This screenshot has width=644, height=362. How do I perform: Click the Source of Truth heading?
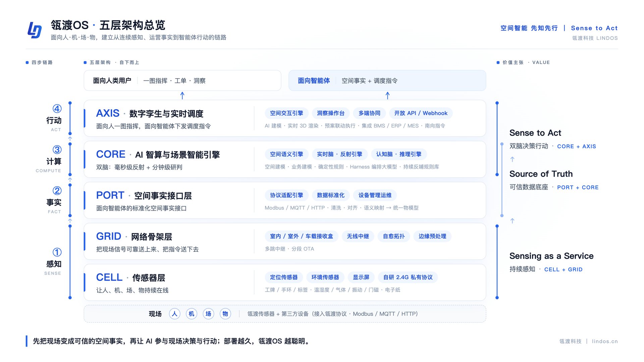point(541,174)
